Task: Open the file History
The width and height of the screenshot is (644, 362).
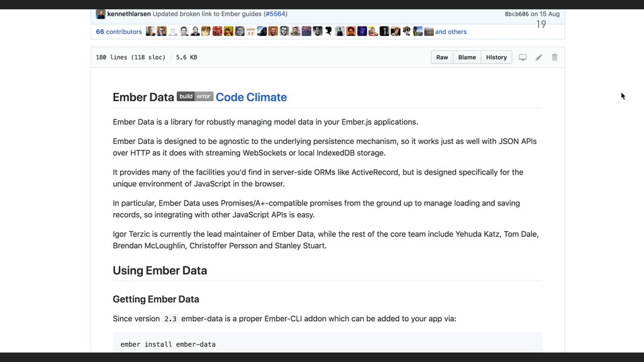Action: click(496, 57)
